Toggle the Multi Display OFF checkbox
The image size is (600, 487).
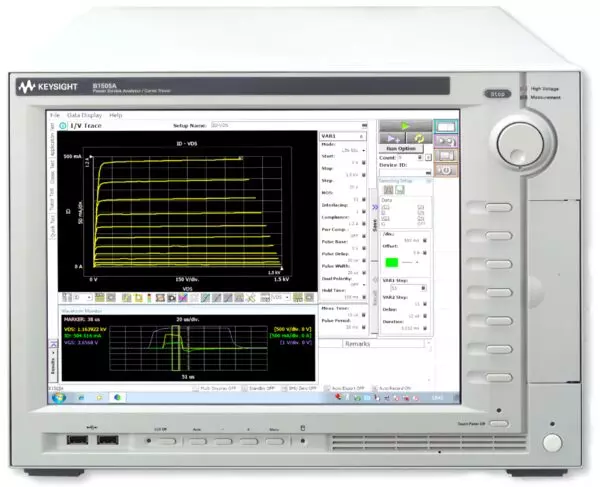point(196,387)
